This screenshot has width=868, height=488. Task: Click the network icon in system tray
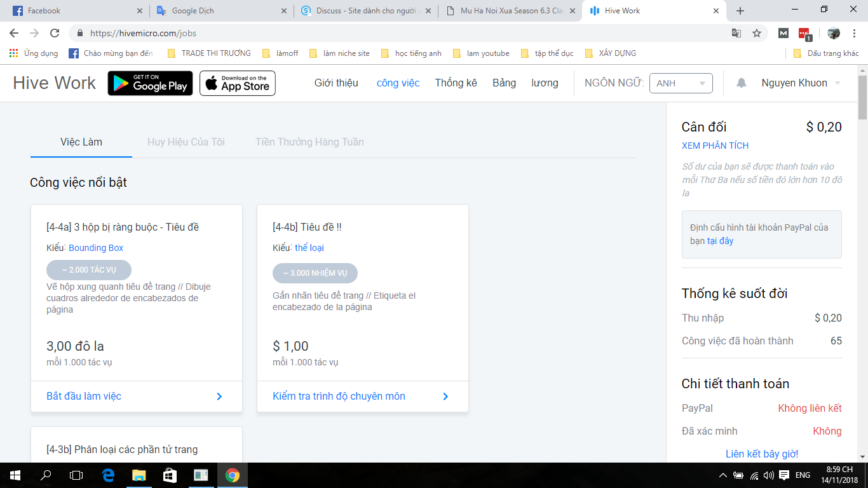click(x=754, y=475)
